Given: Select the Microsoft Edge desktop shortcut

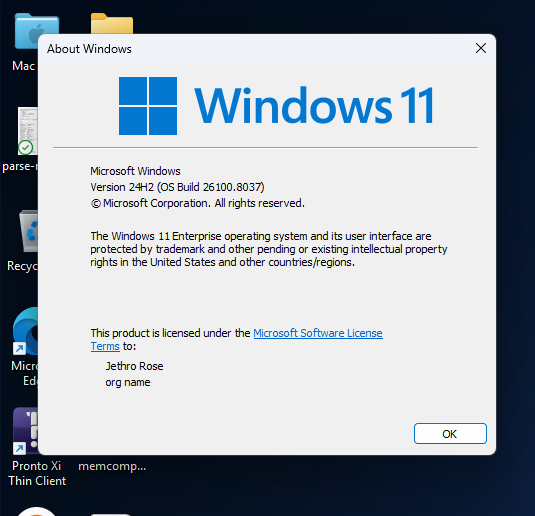Looking at the screenshot, I should [26, 332].
